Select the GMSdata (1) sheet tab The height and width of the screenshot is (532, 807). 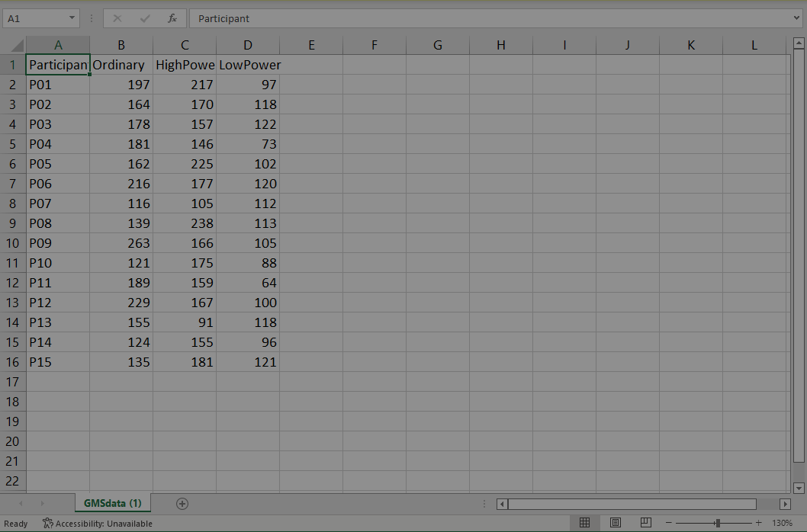pos(113,503)
